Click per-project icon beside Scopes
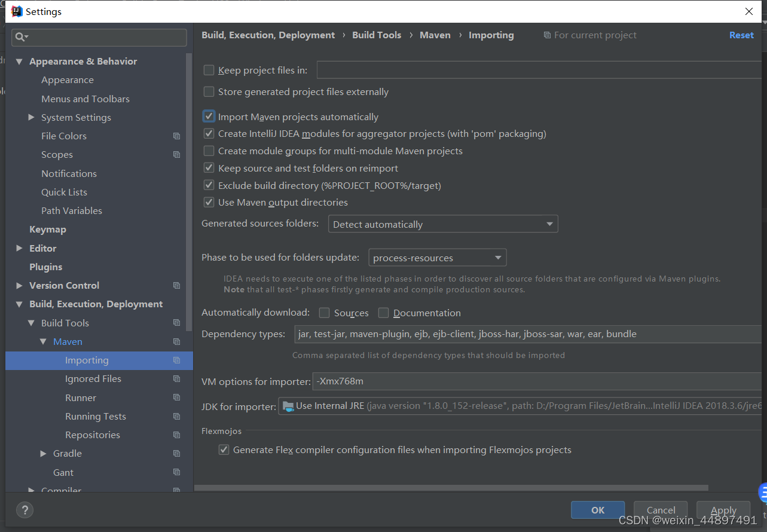Image resolution: width=767 pixels, height=532 pixels. [176, 155]
